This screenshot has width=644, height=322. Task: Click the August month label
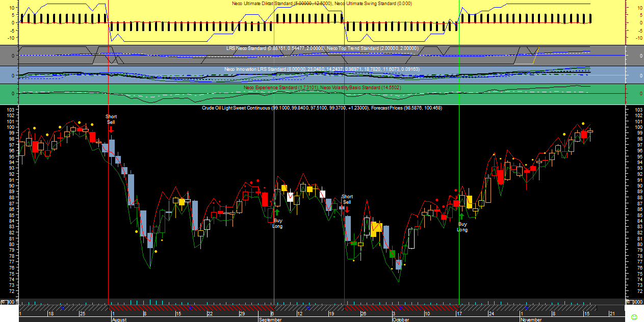[x=119, y=319]
